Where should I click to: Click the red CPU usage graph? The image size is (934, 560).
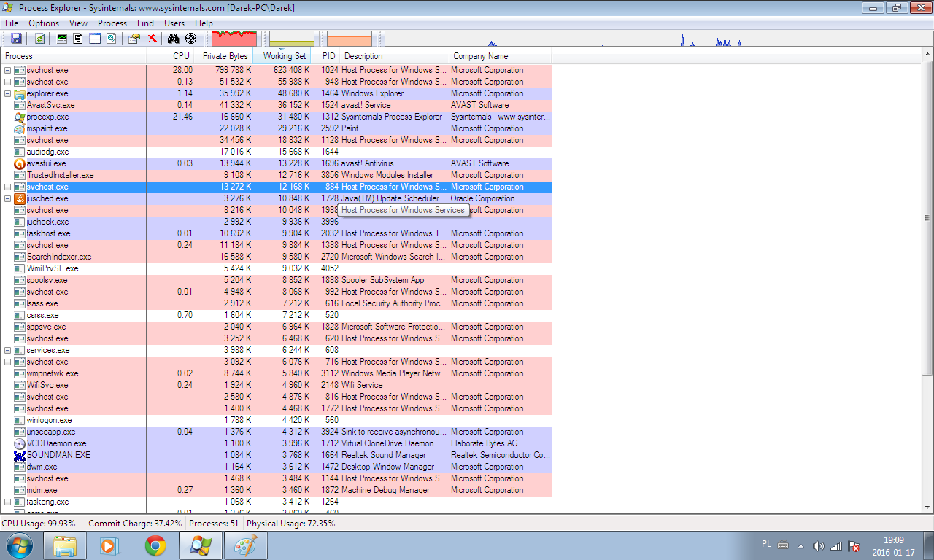pyautogui.click(x=234, y=39)
